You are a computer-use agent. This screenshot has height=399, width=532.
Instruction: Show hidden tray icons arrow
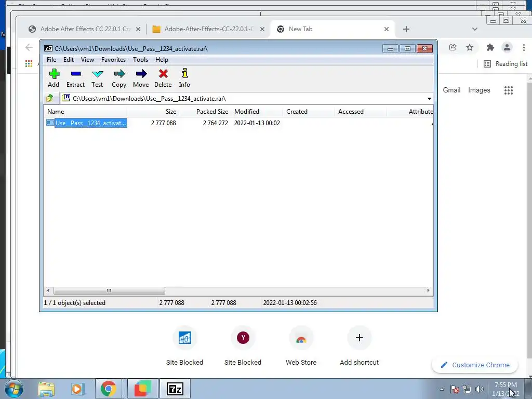pos(442,389)
